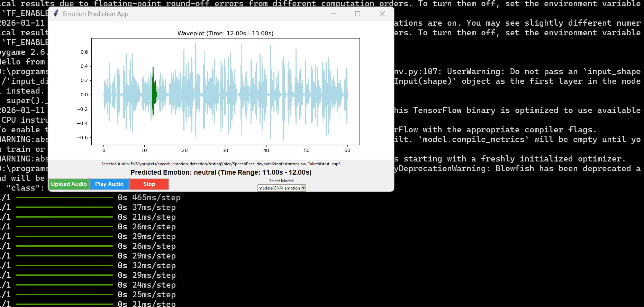Click the 'appropriate compiler flags' terminal line
Image resolution: width=644 pixels, height=307 pixels.
[495, 130]
